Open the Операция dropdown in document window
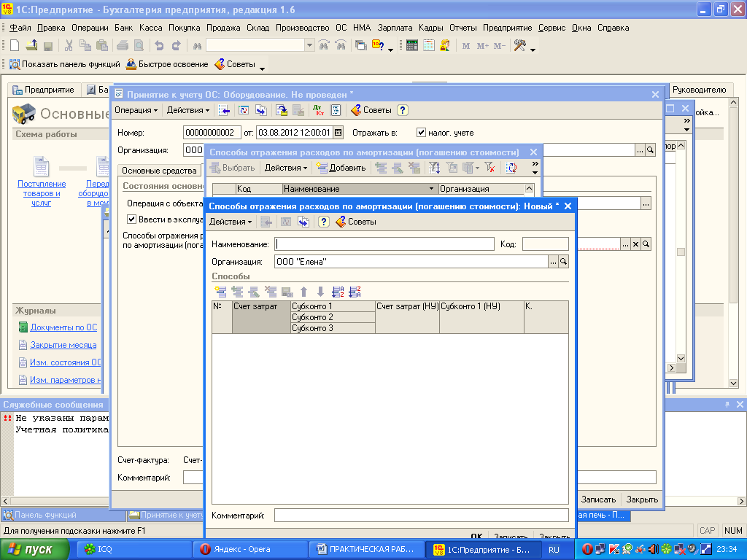 (x=136, y=111)
